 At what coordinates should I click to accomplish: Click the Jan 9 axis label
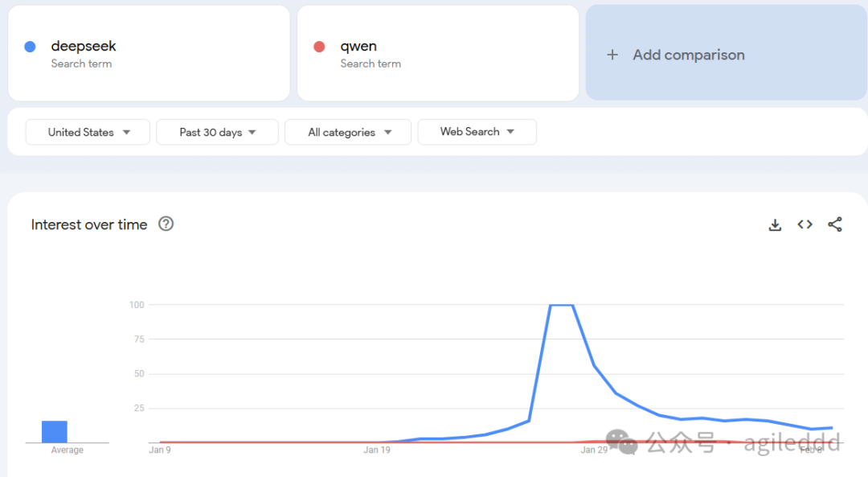click(160, 450)
